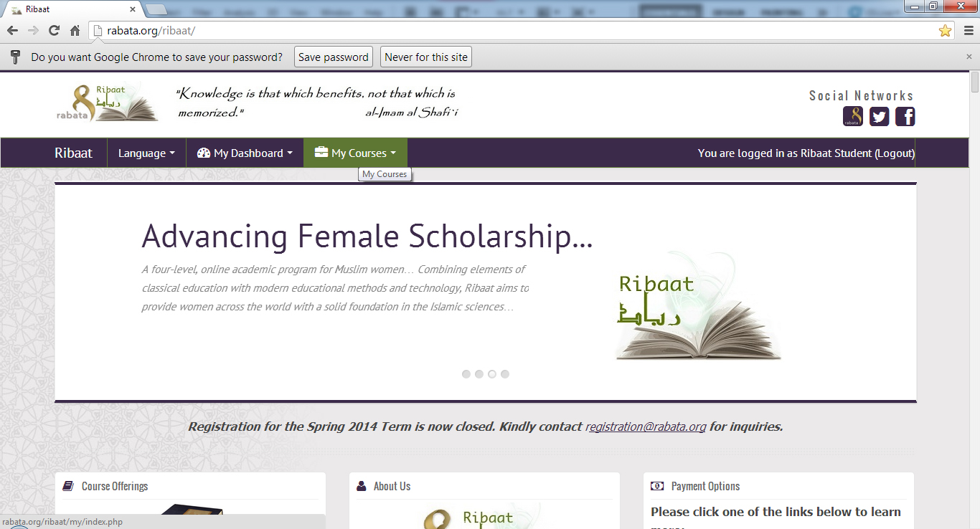Viewport: 980px width, 529px height.
Task: Click the Course Offerings book icon
Action: click(68, 486)
